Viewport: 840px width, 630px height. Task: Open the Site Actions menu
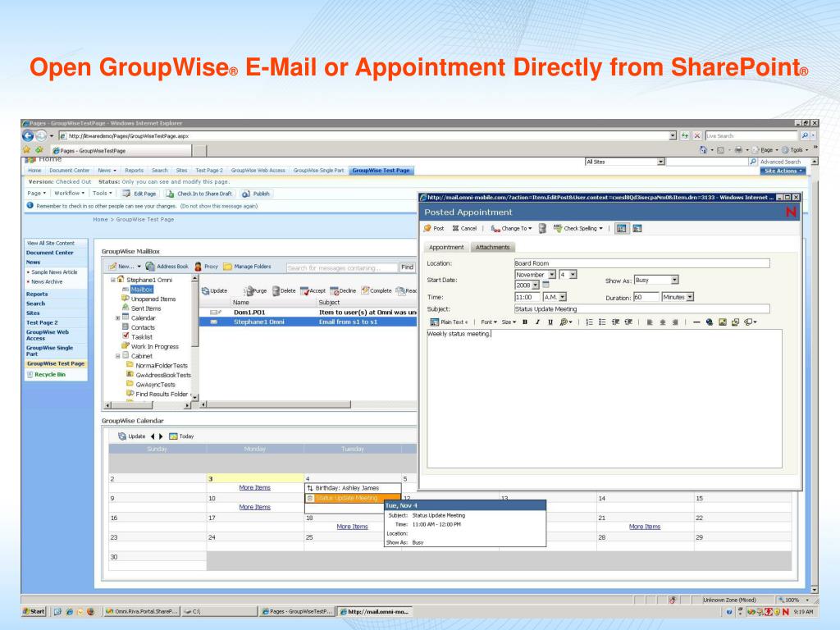783,171
